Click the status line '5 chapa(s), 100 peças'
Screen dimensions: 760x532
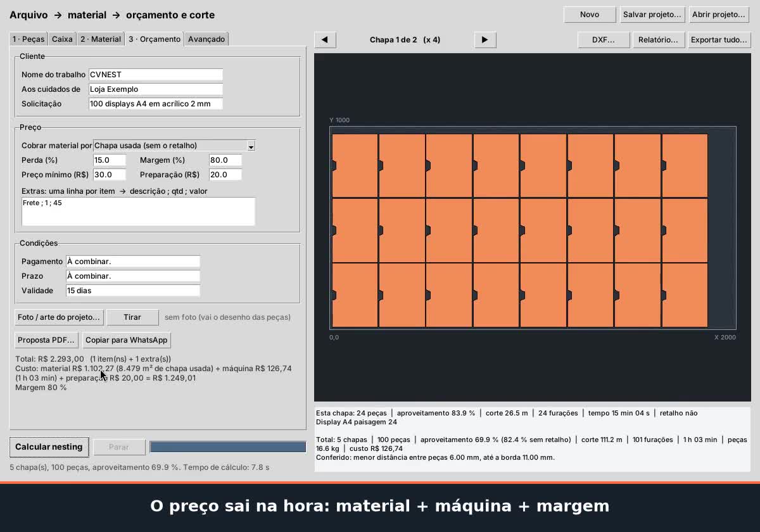(x=139, y=467)
